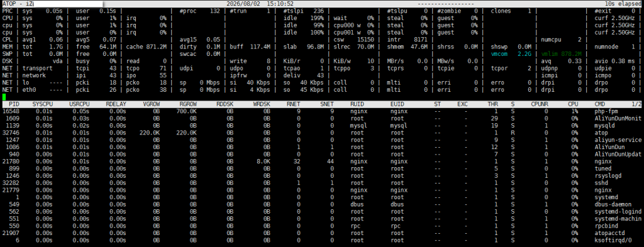644x247 pixels.
Task: Click the intr 8171 value
Action: pyautogui.click(x=408, y=40)
